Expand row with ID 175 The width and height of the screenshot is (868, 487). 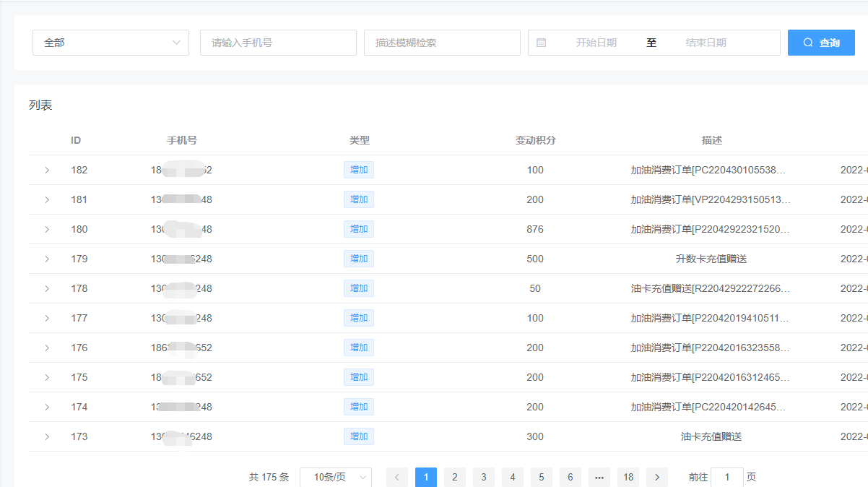pyautogui.click(x=47, y=378)
